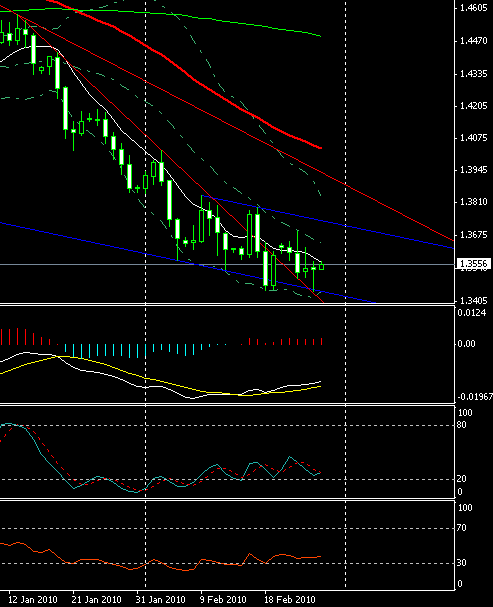Viewport: 493px width, 607px height.
Task: Click price level 1.4205 on the scale
Action: pyautogui.click(x=473, y=106)
